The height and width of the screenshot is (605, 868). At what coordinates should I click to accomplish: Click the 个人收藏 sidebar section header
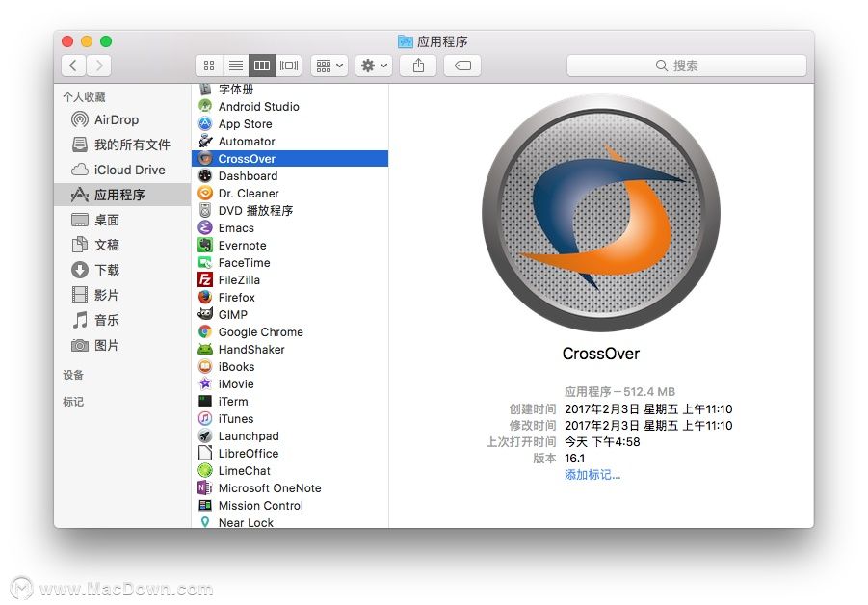pos(84,97)
